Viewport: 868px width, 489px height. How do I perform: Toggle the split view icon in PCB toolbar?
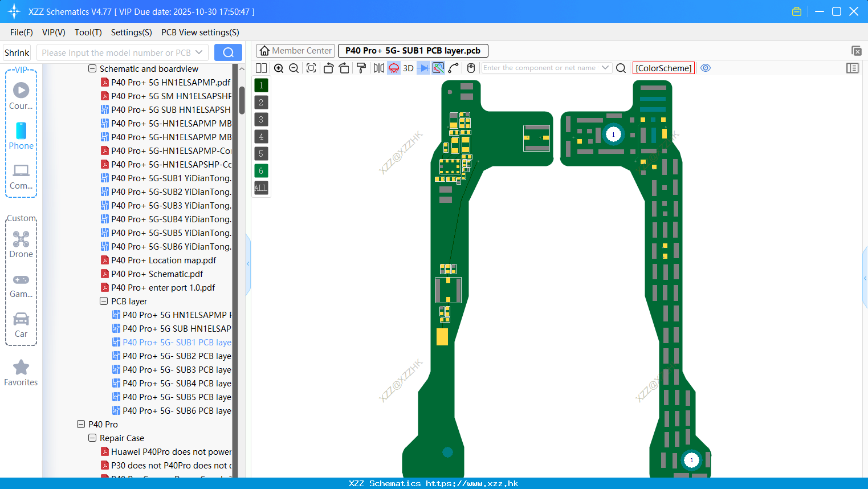pos(261,68)
